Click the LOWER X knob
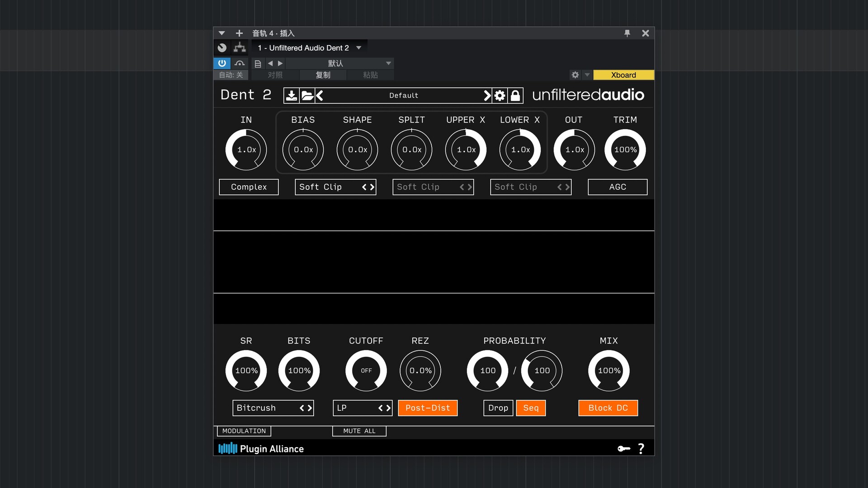The height and width of the screenshot is (488, 868). coord(520,150)
